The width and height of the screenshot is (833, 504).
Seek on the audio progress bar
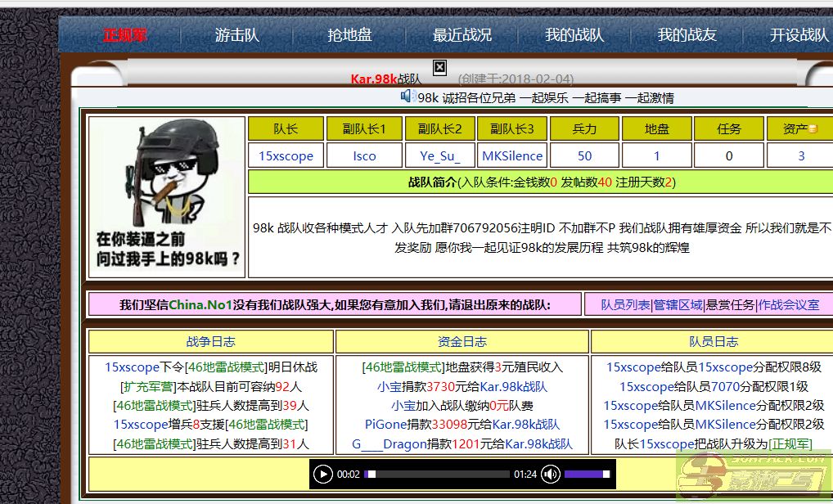point(438,474)
